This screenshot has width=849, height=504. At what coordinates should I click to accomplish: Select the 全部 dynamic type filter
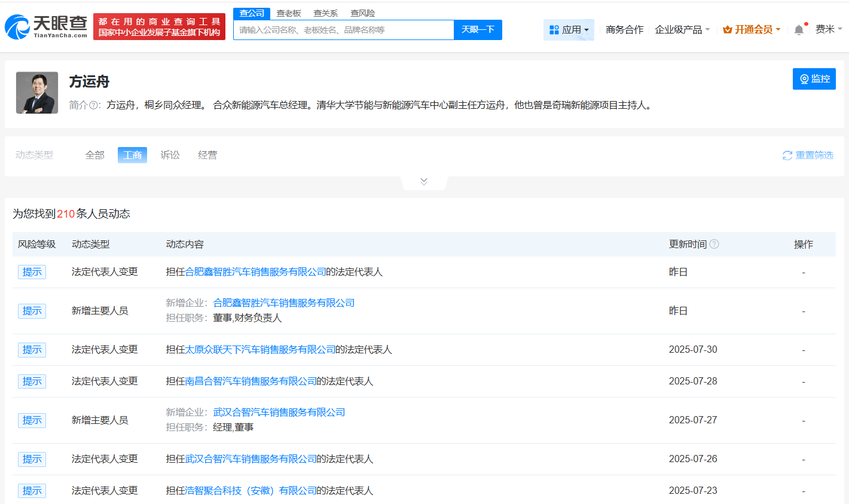pos(94,155)
